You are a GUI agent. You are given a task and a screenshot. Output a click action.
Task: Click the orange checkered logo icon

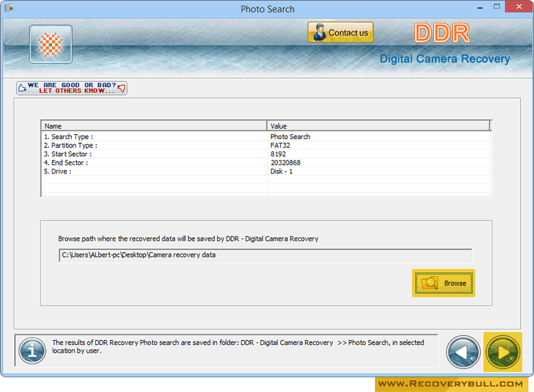coord(50,44)
